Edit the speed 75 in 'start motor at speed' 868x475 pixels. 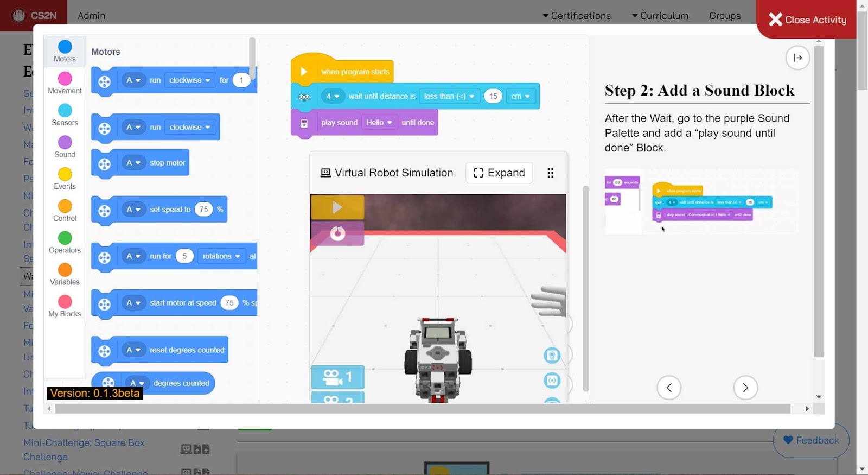click(x=229, y=303)
